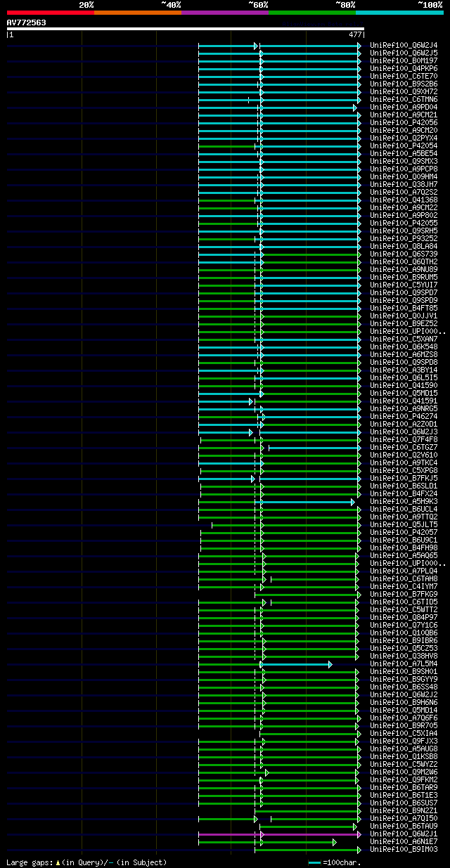
Task: Click the orange ~40% identity legend segment
Action: point(137,13)
